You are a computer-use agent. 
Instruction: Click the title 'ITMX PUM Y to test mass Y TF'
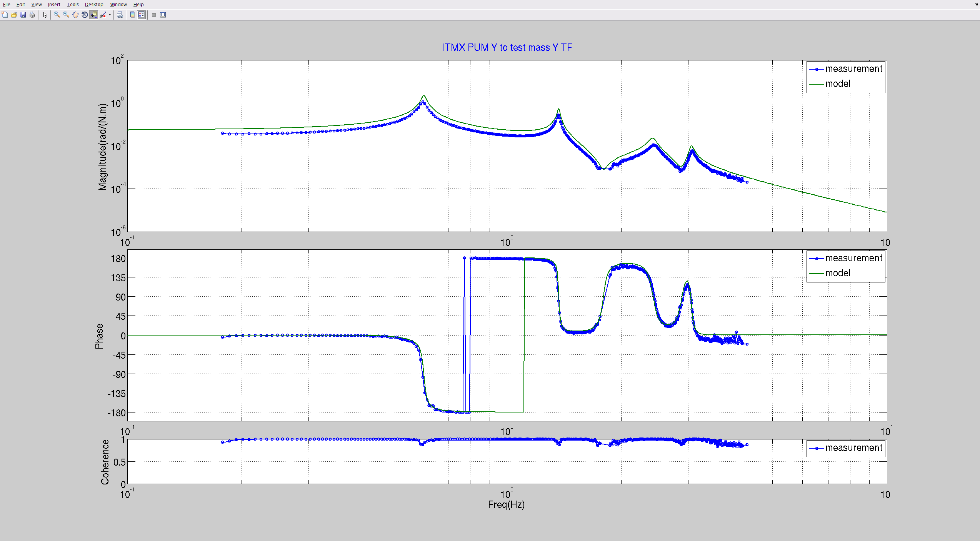click(507, 47)
